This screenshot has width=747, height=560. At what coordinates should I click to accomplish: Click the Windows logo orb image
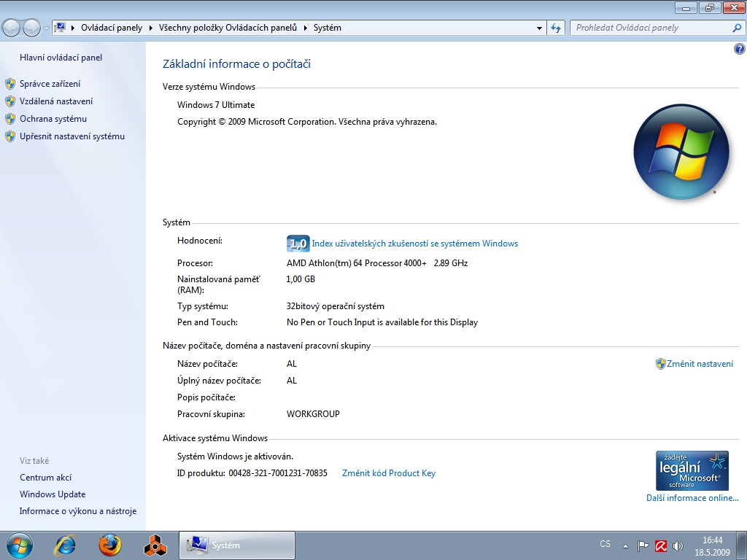tap(681, 152)
